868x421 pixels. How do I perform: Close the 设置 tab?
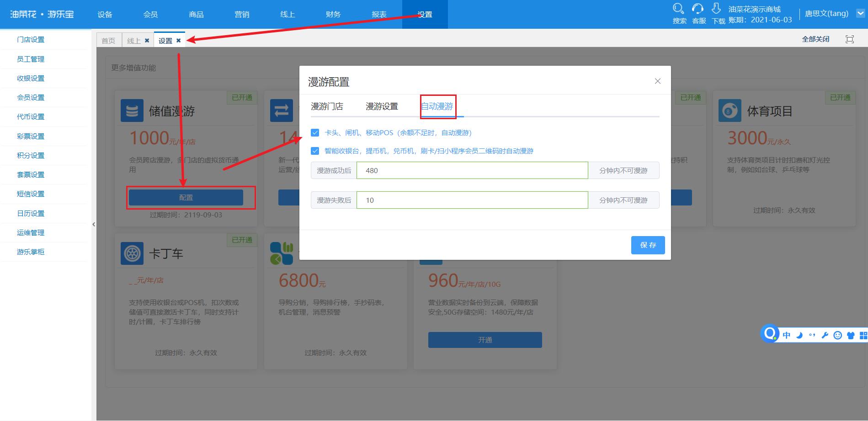click(178, 41)
